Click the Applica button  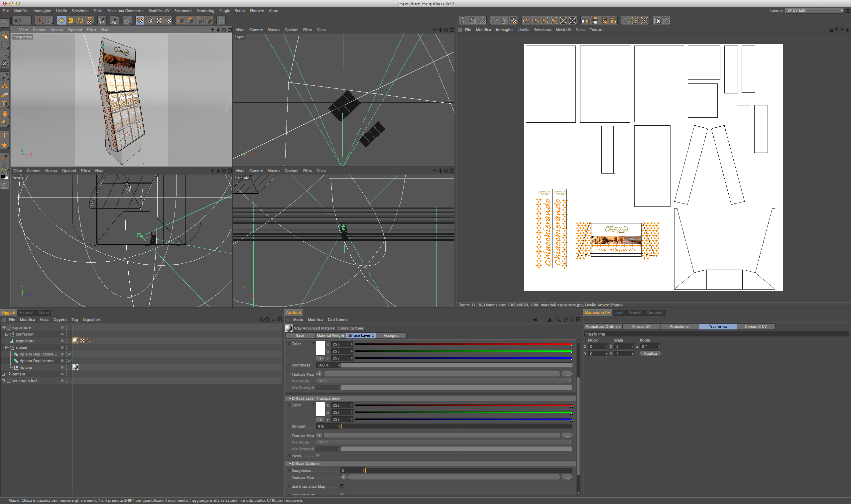point(650,353)
